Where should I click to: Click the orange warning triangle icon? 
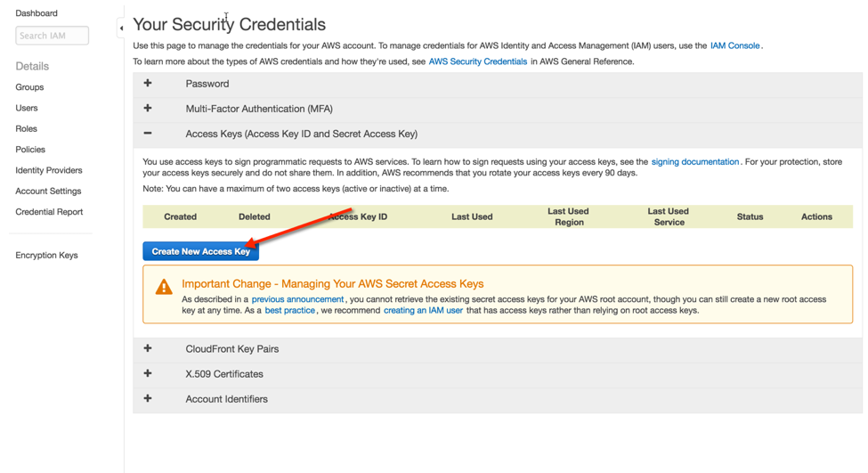164,286
